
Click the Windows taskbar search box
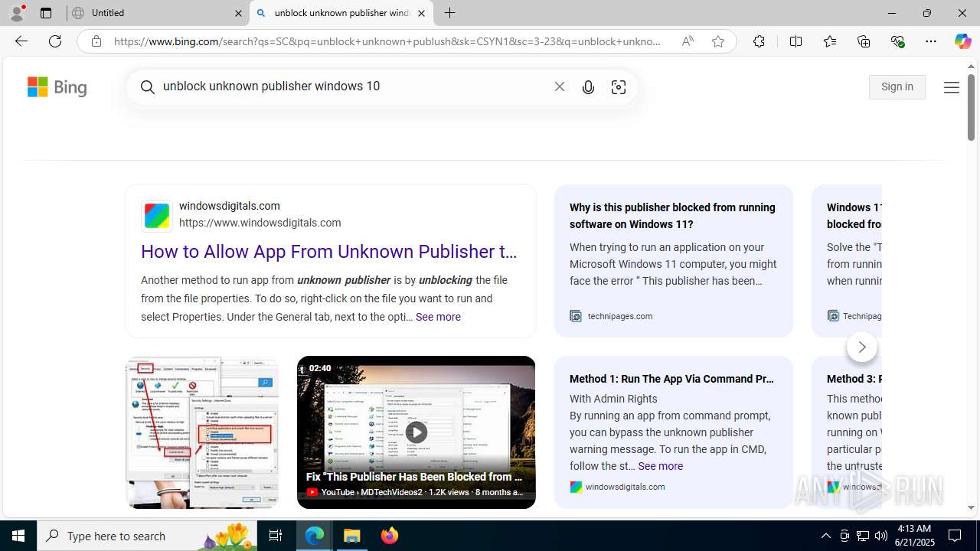(149, 536)
